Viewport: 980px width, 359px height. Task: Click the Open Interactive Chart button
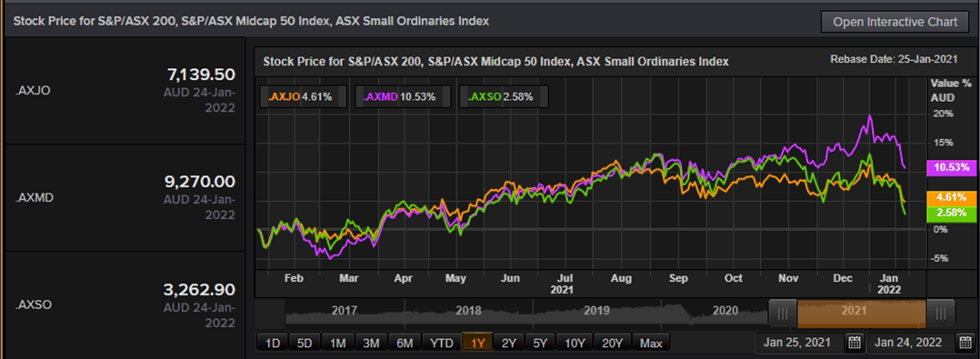tap(895, 22)
